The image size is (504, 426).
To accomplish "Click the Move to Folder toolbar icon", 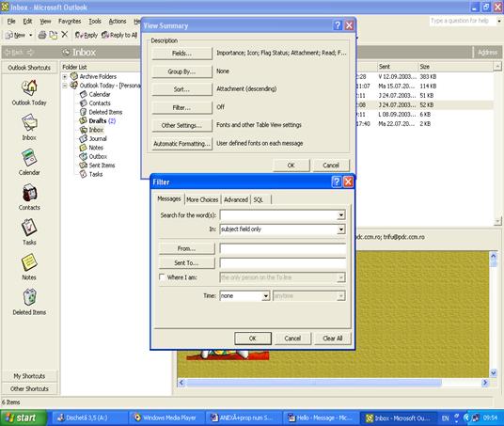I will coord(53,35).
